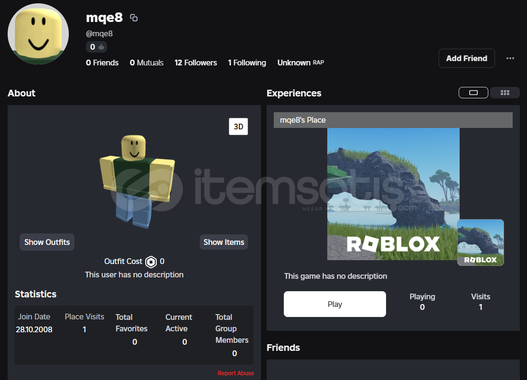527x380 pixels.
Task: Select the small Roblox place icon thumbnail
Action: (481, 242)
